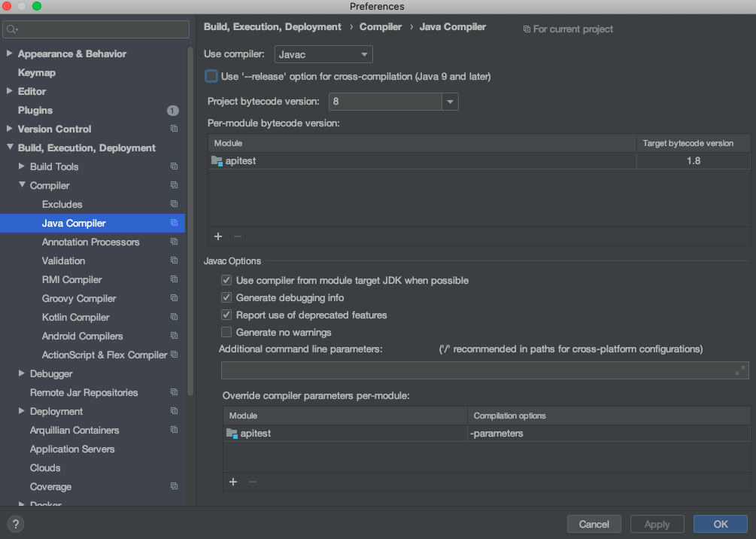Uncheck Generate debugging info

click(x=226, y=297)
